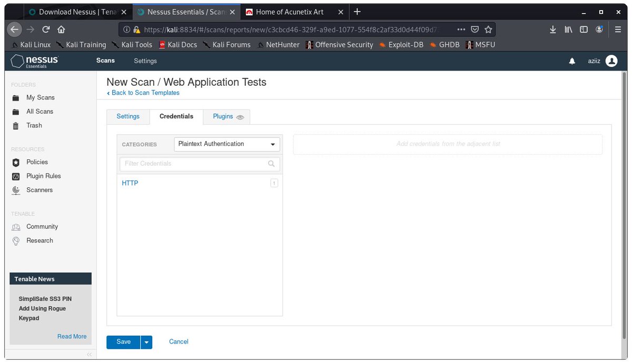Open the Plaintext Authentication categories dropdown

pos(227,144)
